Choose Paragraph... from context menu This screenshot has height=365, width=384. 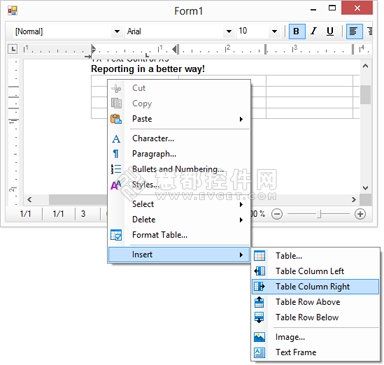click(x=179, y=154)
